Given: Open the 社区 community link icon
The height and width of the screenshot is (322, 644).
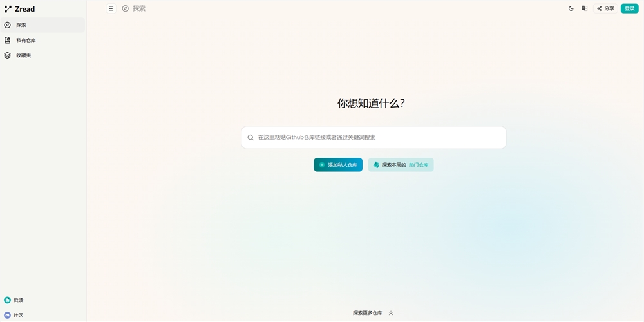Looking at the screenshot, I should (x=8, y=316).
